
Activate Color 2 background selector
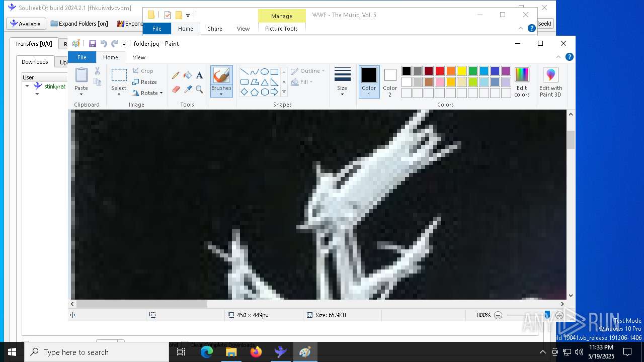point(390,82)
